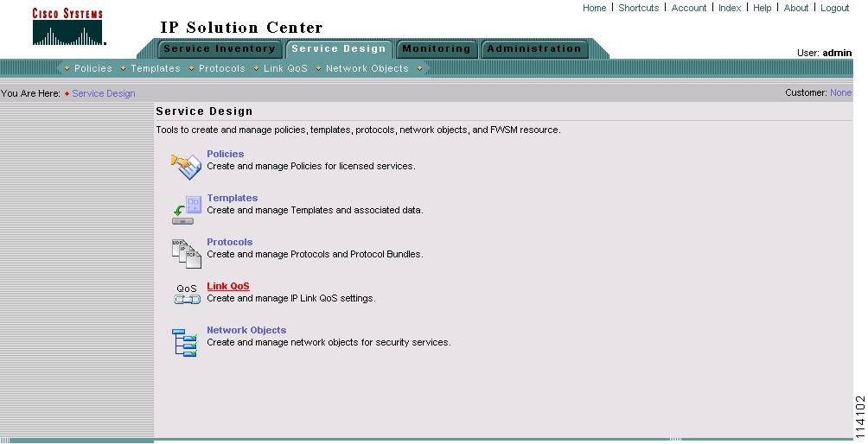This screenshot has width=868, height=444.
Task: Switch to the Monitoring tab
Action: pos(437,48)
